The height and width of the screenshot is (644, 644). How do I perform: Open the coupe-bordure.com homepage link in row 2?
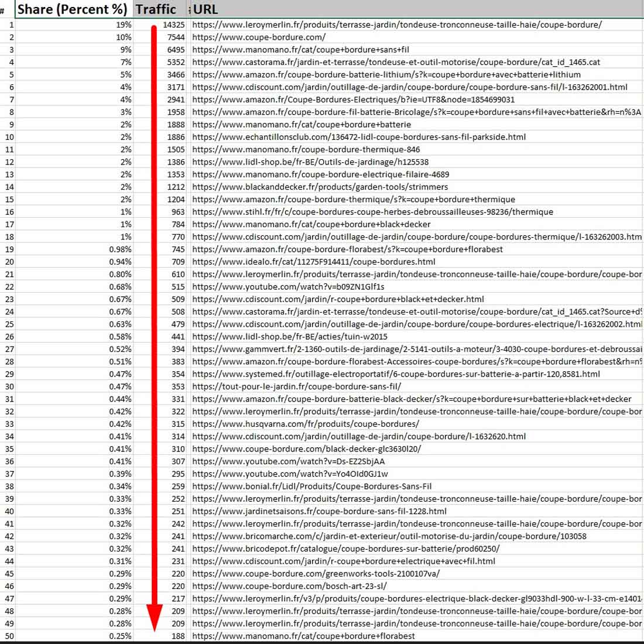pyautogui.click(x=259, y=37)
